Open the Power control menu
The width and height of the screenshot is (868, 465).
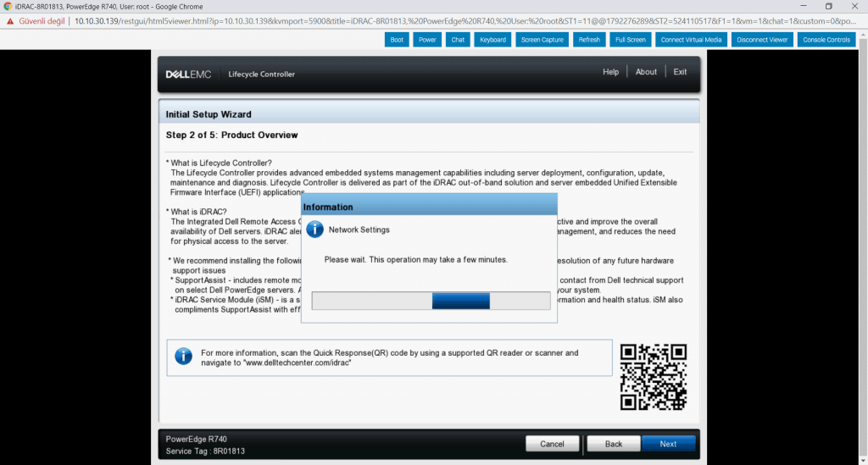click(x=427, y=40)
